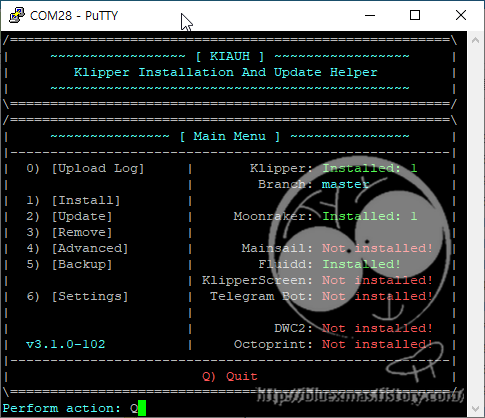
Task: Click the Moonraker 'Installed: 1' status
Action: (370, 216)
